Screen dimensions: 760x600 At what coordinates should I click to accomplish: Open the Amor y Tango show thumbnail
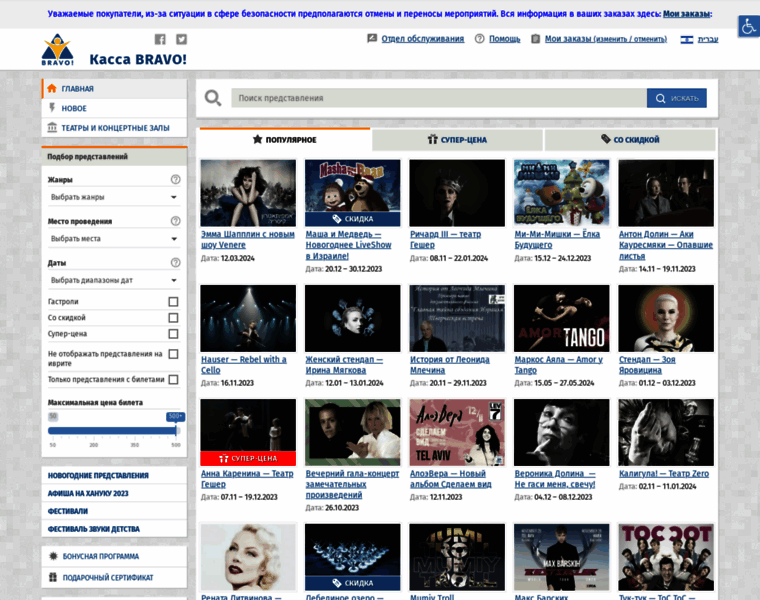click(x=561, y=318)
